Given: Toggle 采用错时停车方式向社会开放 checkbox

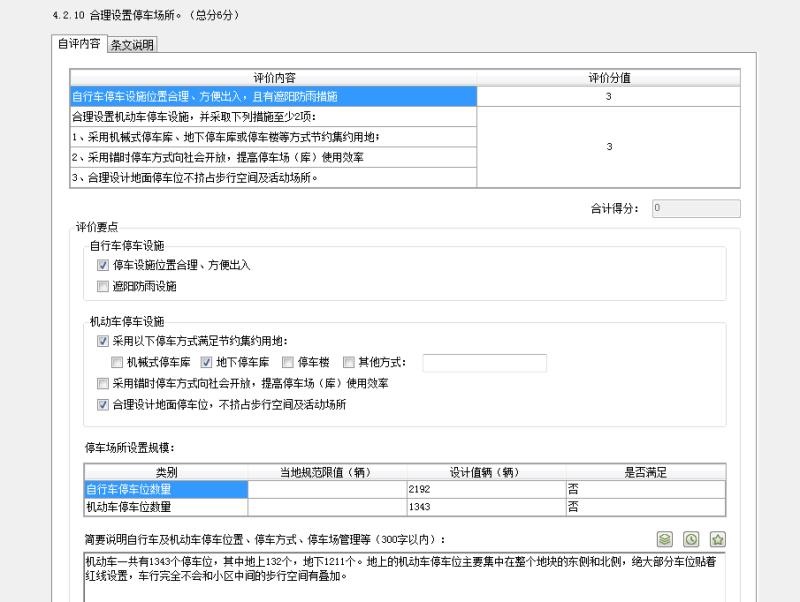Looking at the screenshot, I should pyautogui.click(x=103, y=383).
